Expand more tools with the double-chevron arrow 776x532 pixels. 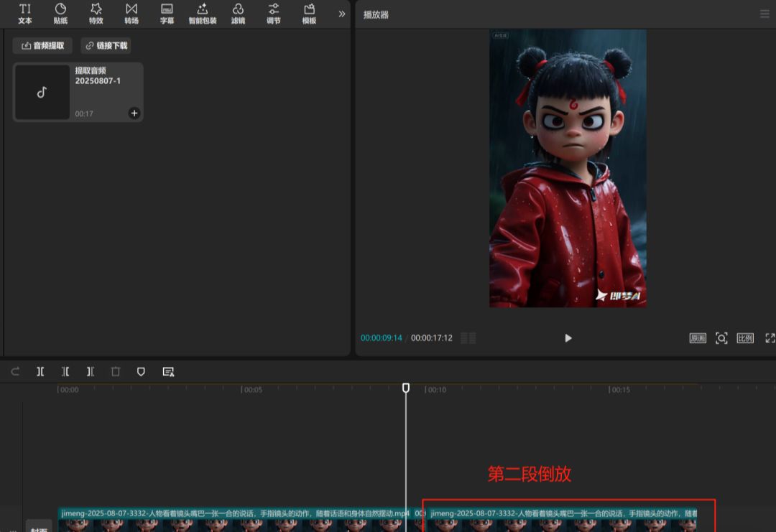pyautogui.click(x=342, y=14)
